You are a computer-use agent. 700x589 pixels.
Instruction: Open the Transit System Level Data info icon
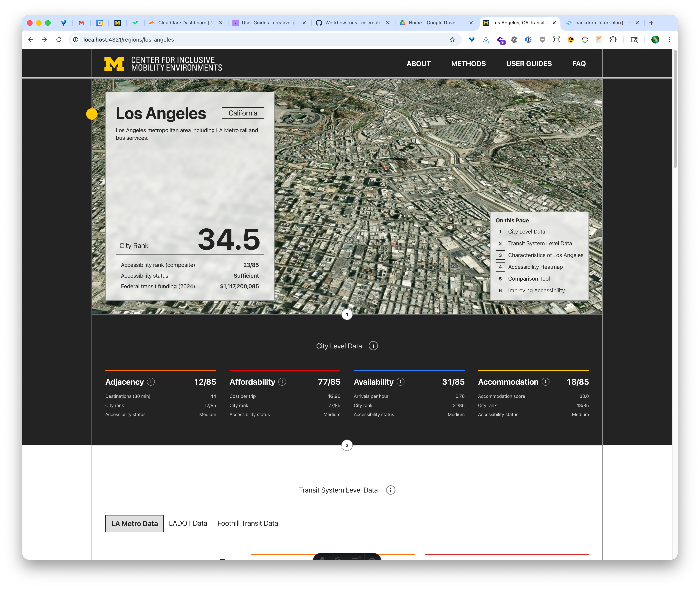[x=390, y=490]
